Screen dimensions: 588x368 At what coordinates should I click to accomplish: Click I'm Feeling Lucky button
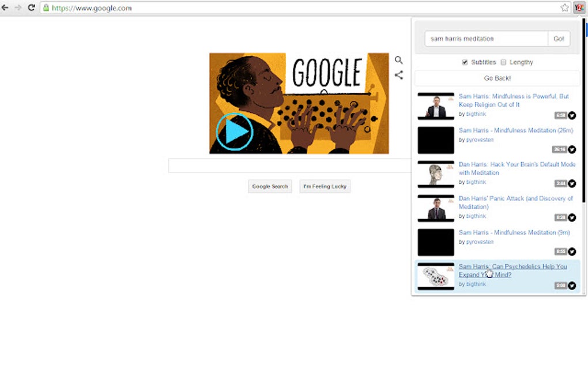(325, 186)
